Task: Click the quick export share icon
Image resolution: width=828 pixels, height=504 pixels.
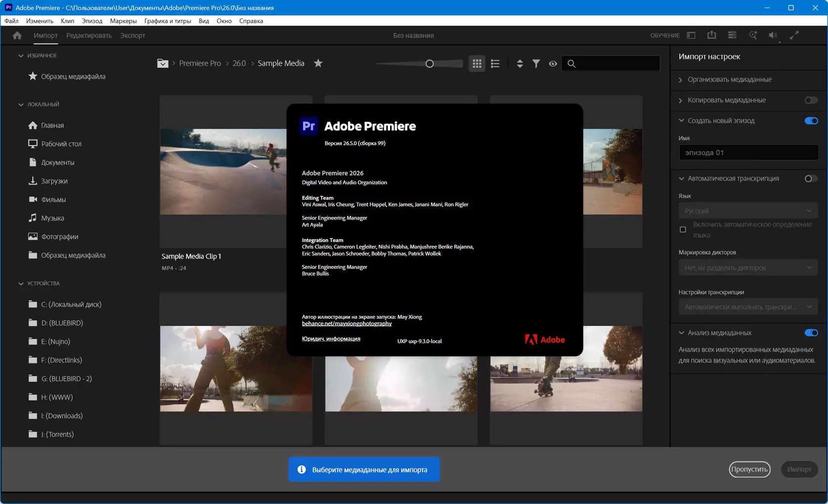Action: click(x=712, y=35)
